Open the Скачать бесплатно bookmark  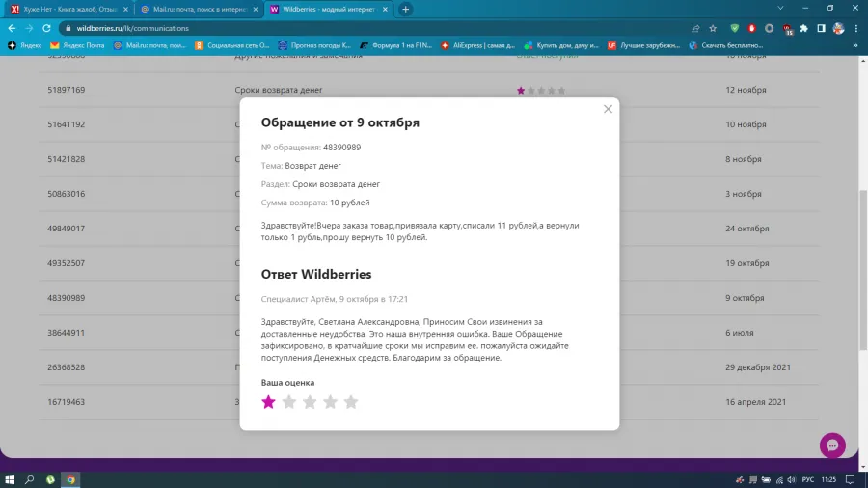click(726, 45)
